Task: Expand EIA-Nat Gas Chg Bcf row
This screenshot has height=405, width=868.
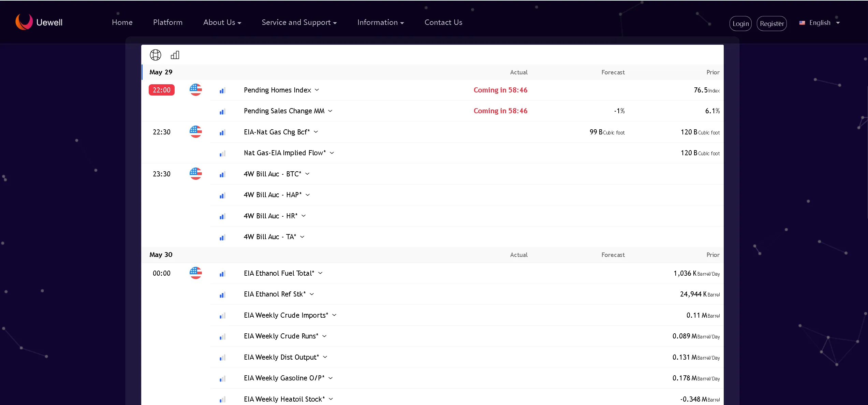Action: (316, 132)
